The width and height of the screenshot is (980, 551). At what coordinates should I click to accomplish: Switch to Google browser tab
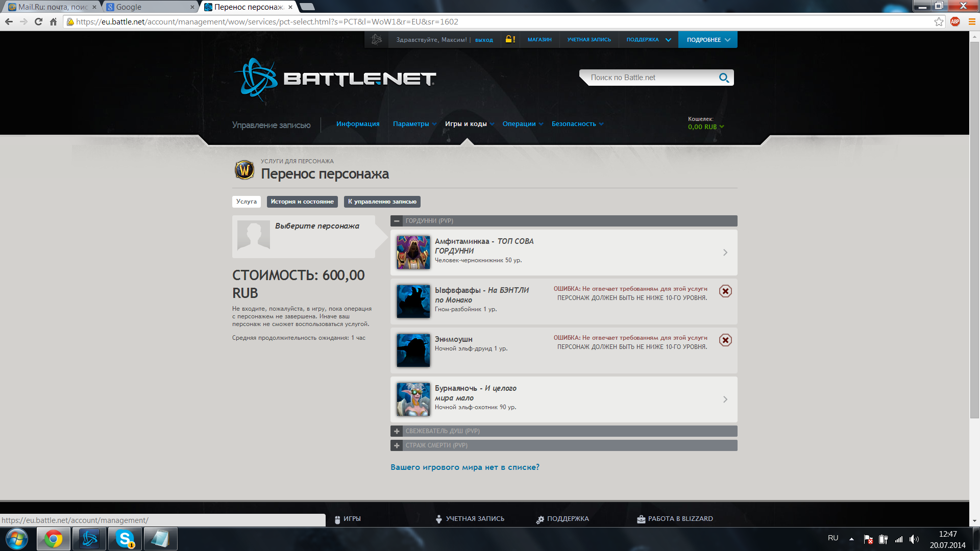tap(151, 7)
